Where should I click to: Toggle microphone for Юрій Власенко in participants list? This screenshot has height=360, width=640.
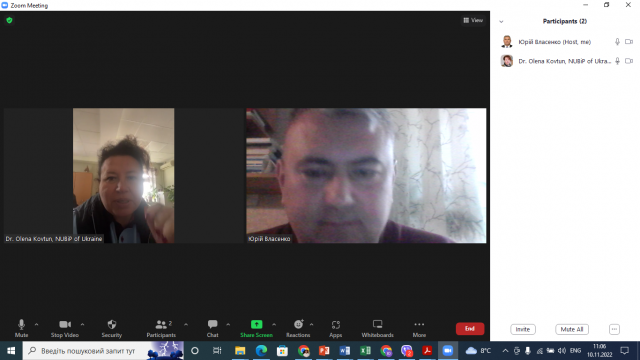[617, 42]
